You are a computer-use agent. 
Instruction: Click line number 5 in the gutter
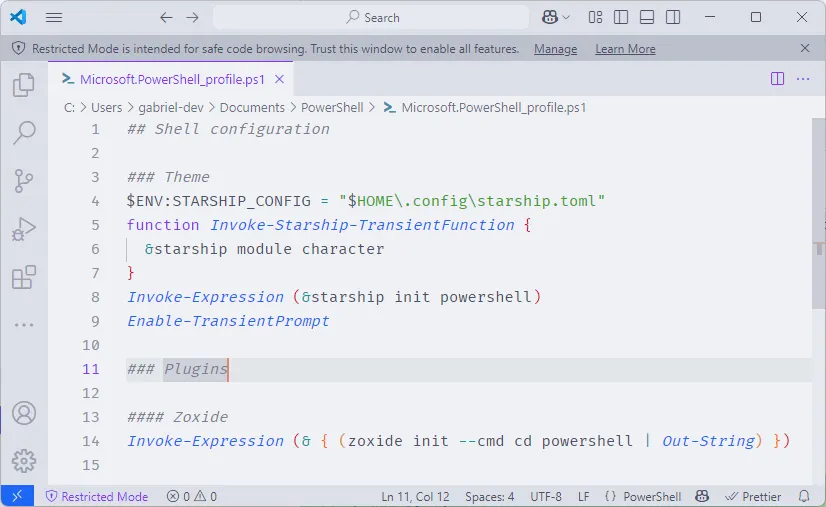[95, 225]
